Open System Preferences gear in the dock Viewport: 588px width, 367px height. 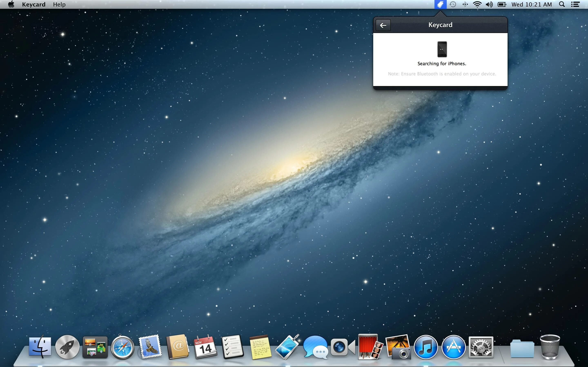click(481, 347)
